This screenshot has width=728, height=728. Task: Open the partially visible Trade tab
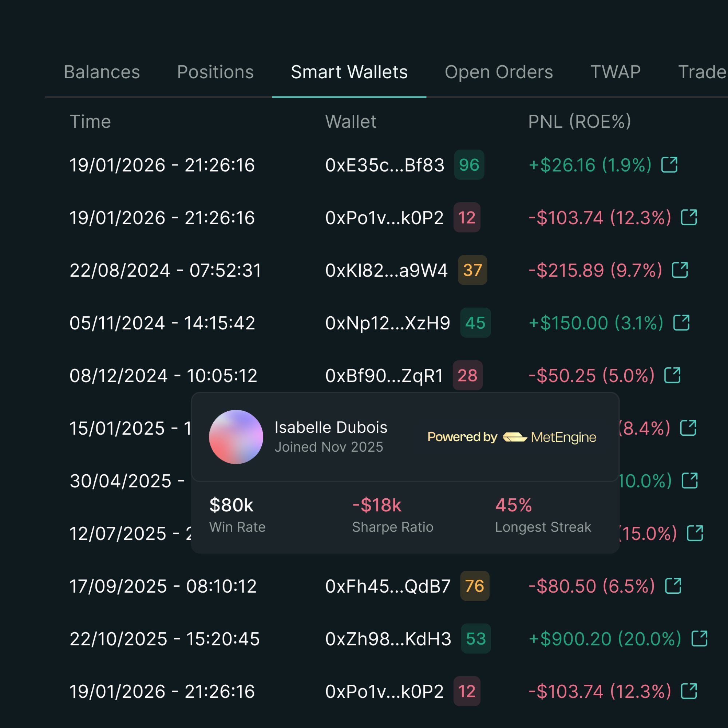pyautogui.click(x=703, y=72)
